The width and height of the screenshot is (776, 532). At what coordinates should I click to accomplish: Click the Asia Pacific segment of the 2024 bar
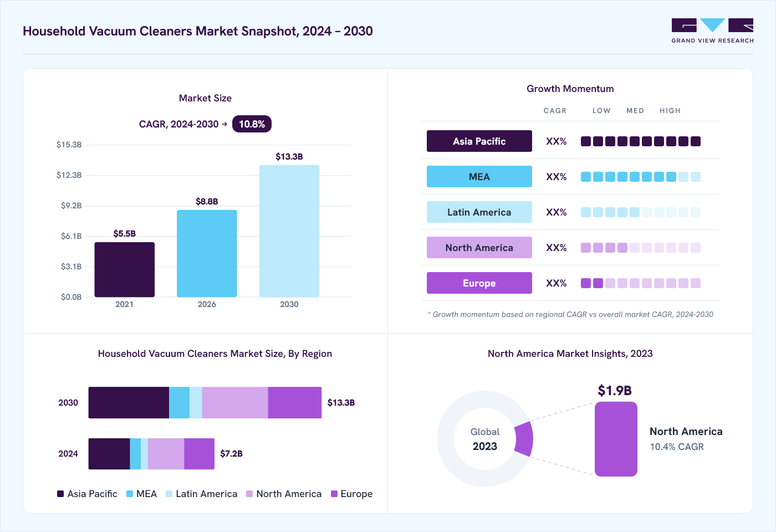(x=109, y=454)
